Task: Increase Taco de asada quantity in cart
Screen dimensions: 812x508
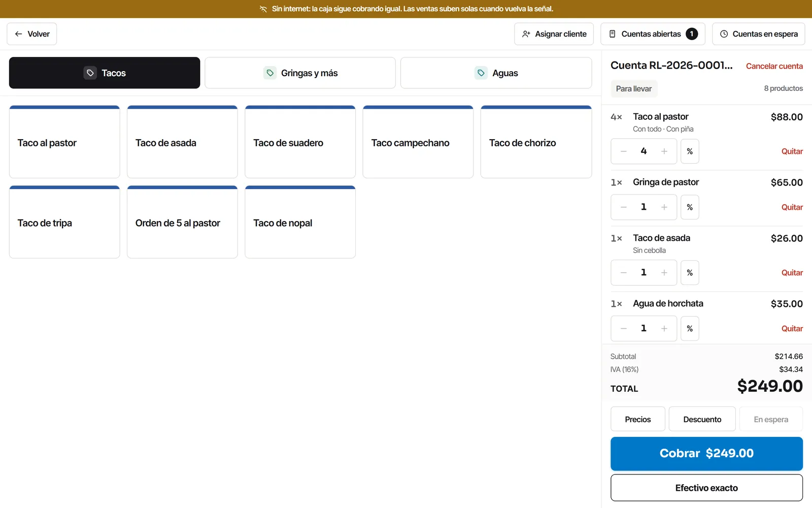Action: click(x=664, y=273)
